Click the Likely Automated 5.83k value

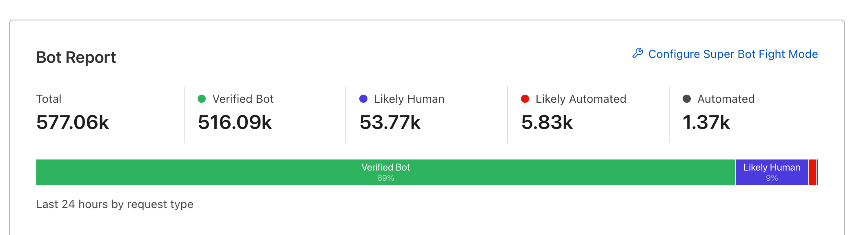click(x=547, y=122)
